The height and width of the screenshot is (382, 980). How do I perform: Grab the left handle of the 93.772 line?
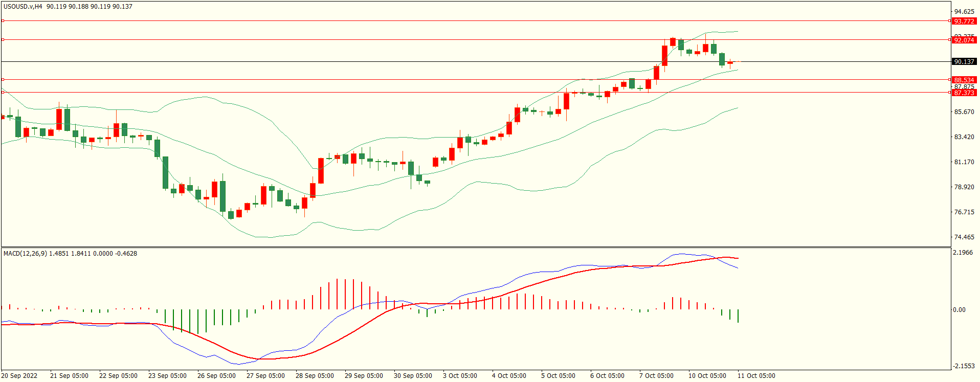tap(3, 21)
